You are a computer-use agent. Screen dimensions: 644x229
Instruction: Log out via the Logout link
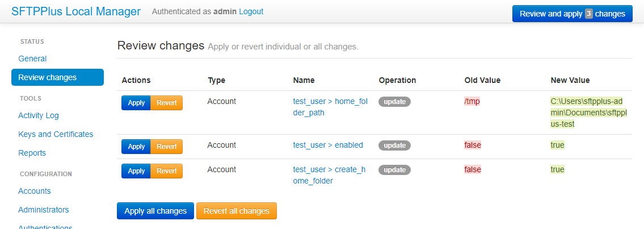click(251, 11)
